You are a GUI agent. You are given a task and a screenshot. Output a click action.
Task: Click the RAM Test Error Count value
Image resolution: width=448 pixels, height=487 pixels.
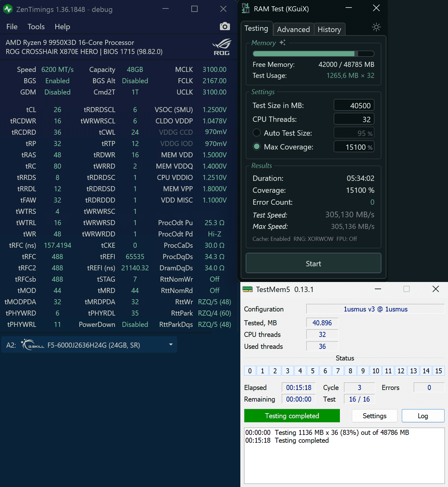[x=372, y=202]
